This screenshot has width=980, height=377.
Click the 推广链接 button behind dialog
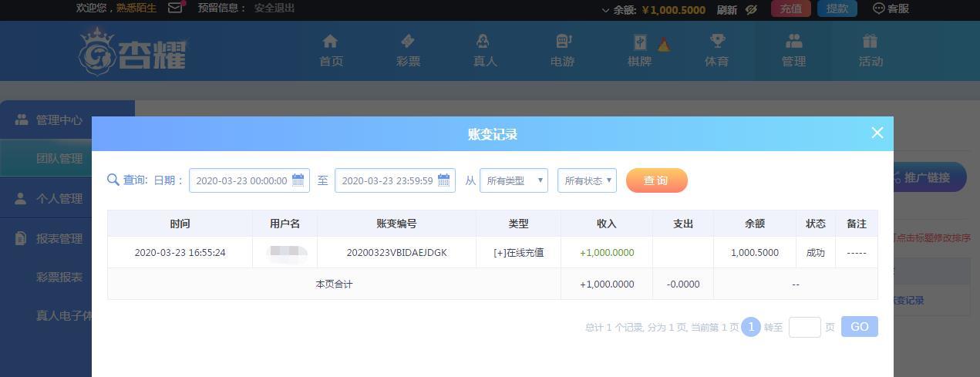click(929, 177)
